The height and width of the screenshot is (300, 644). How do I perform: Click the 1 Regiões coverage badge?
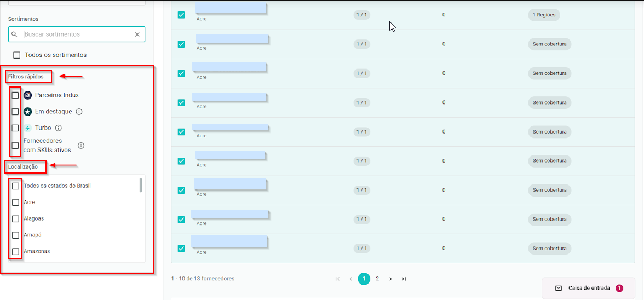click(544, 15)
